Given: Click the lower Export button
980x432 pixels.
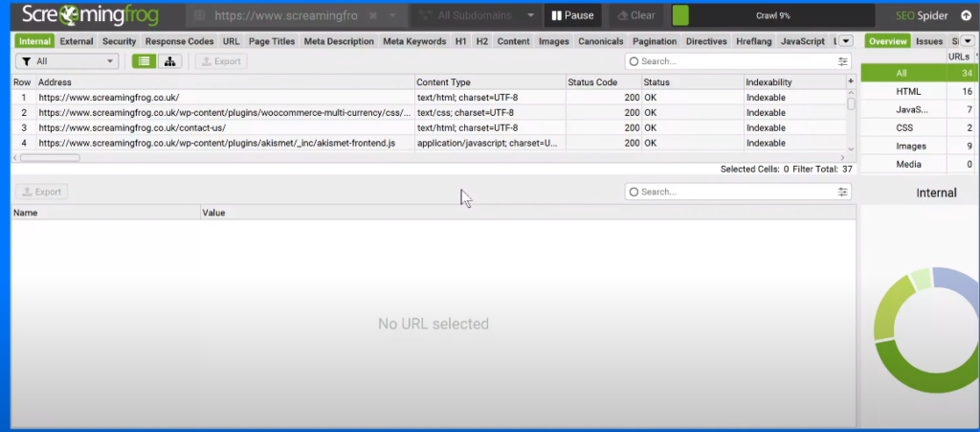Looking at the screenshot, I should tap(42, 192).
